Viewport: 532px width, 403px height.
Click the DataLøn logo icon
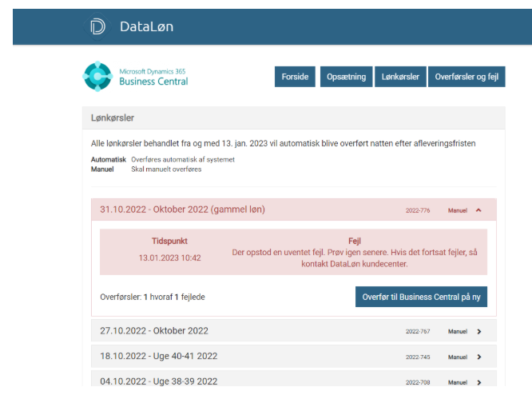97,26
